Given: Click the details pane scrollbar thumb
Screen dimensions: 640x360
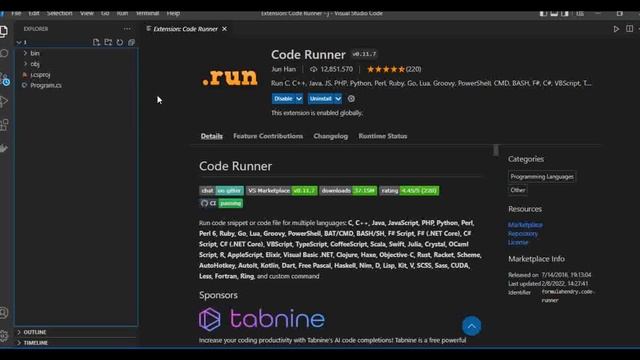Looking at the screenshot, I should [x=496, y=150].
